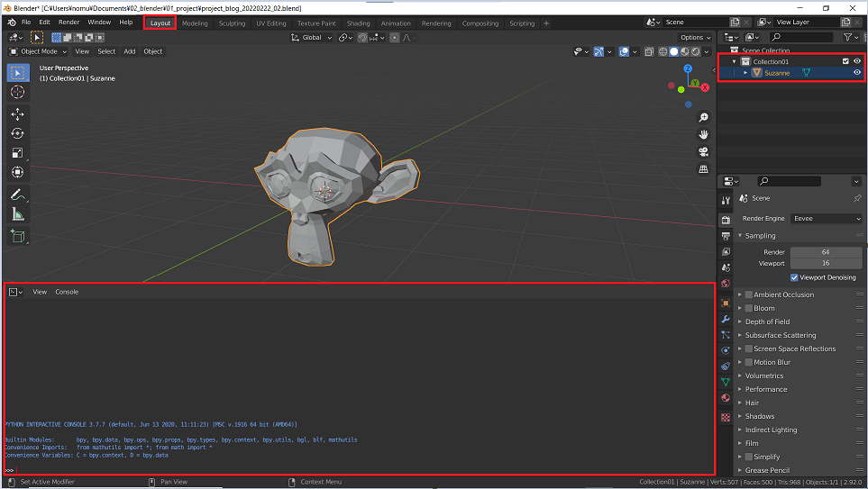Click the outliner search field

tap(801, 37)
